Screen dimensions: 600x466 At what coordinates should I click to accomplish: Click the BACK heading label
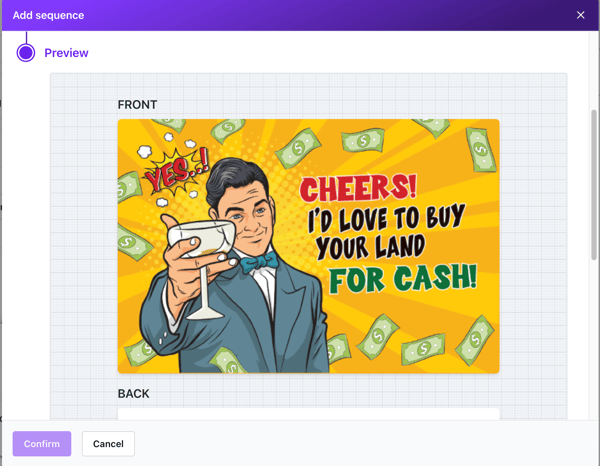click(x=133, y=394)
